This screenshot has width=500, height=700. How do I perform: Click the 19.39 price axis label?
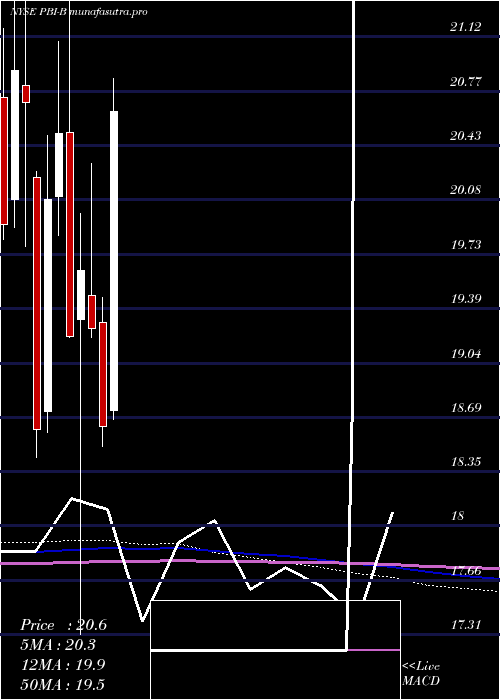pos(466,299)
